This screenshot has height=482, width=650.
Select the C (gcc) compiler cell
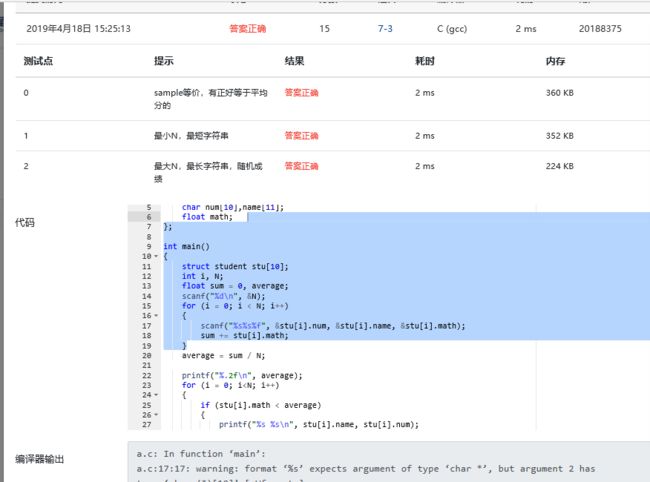[452, 29]
